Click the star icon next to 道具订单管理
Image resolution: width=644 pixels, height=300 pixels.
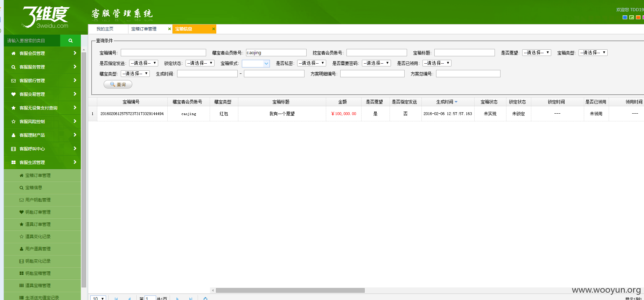[x=21, y=224]
